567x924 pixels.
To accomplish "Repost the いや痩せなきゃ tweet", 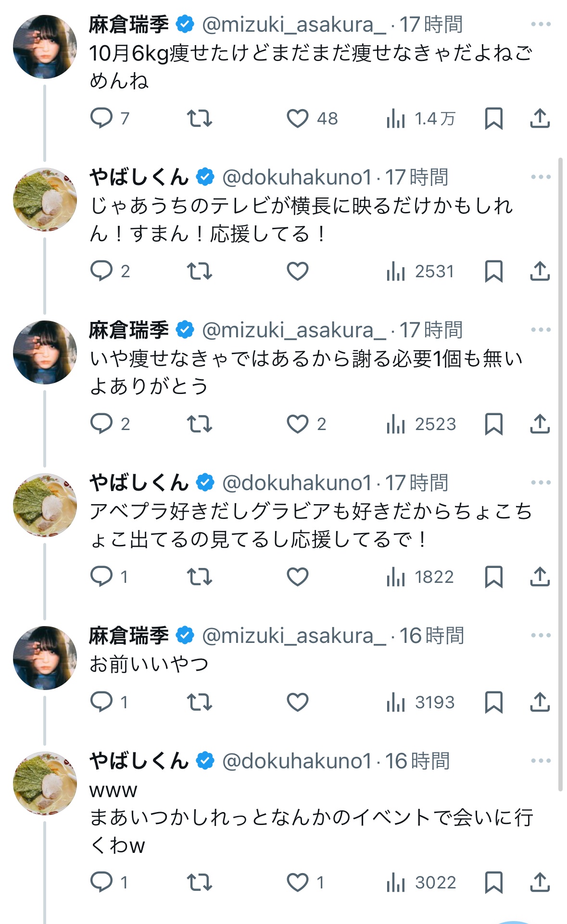I will [x=200, y=424].
